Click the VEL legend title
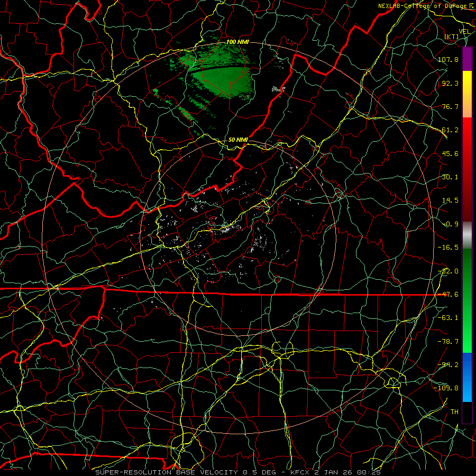 464,32
